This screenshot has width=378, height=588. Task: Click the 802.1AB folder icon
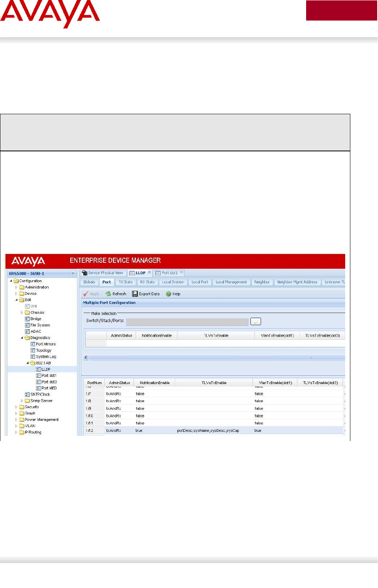pyautogui.click(x=33, y=363)
